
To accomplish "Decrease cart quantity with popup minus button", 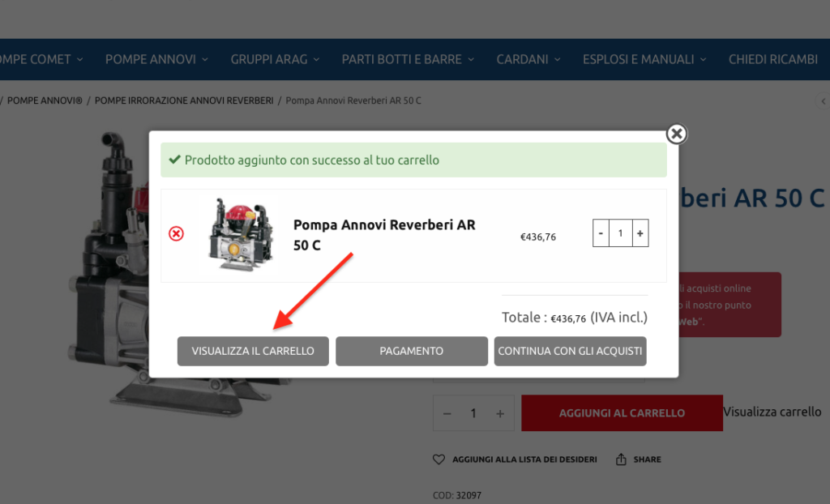I will (x=601, y=233).
